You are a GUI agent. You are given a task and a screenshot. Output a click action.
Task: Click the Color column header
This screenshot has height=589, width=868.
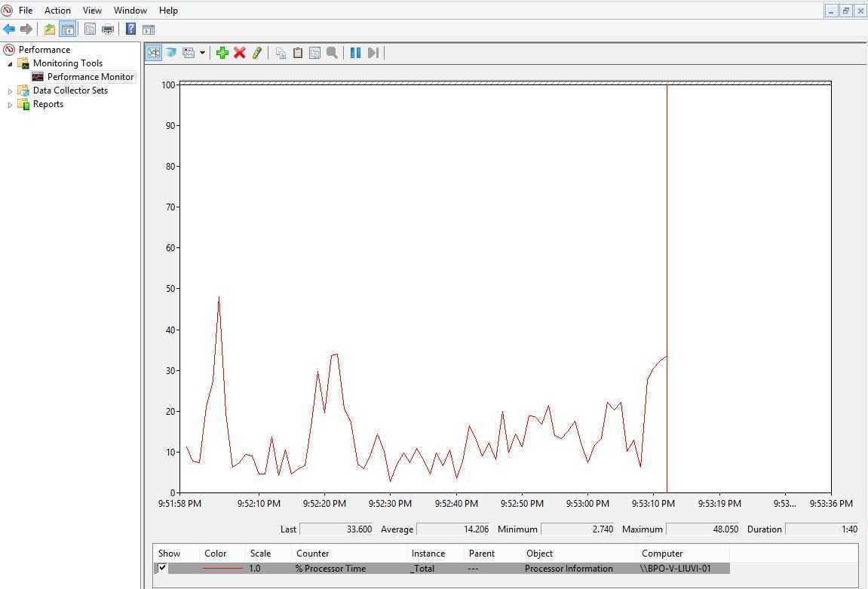click(x=222, y=553)
